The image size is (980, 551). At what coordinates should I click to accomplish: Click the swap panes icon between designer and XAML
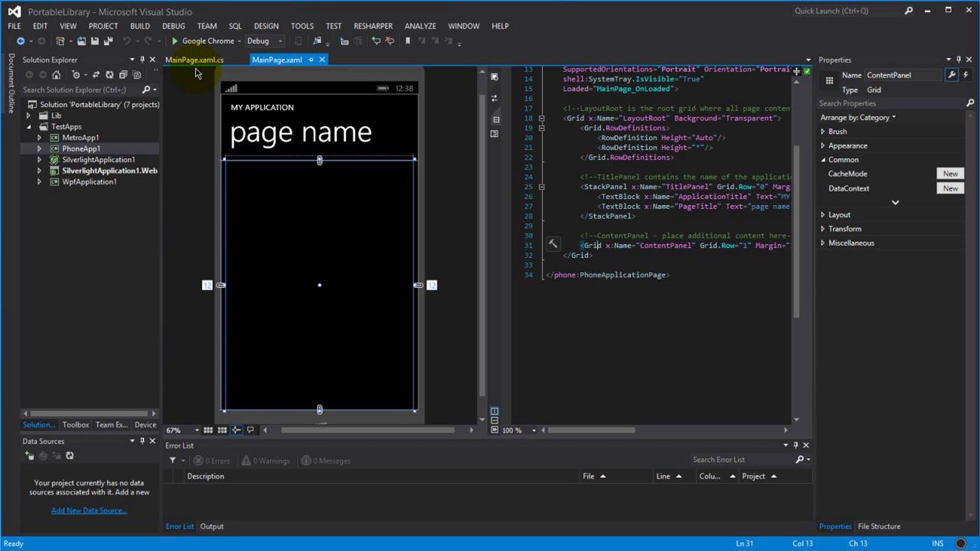tap(494, 98)
